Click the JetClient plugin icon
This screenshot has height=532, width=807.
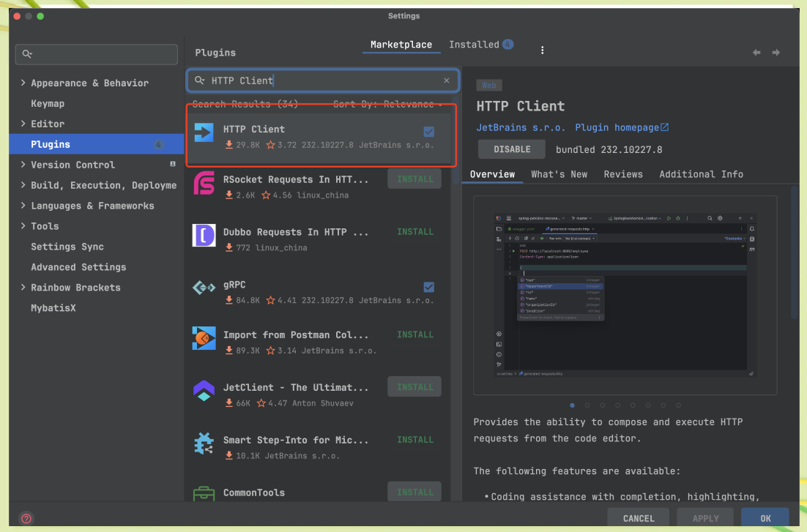click(204, 391)
